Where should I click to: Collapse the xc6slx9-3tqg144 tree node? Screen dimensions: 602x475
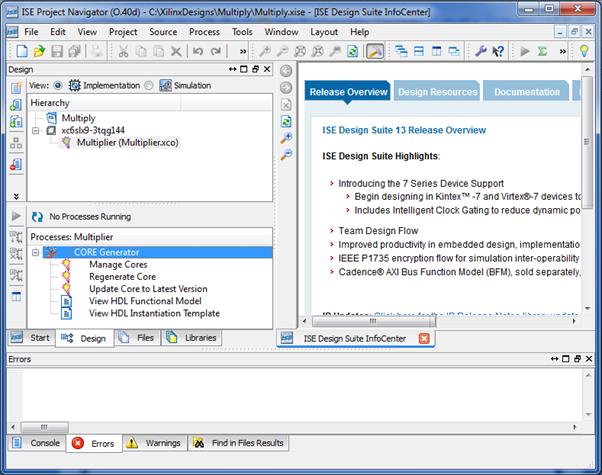[x=36, y=131]
